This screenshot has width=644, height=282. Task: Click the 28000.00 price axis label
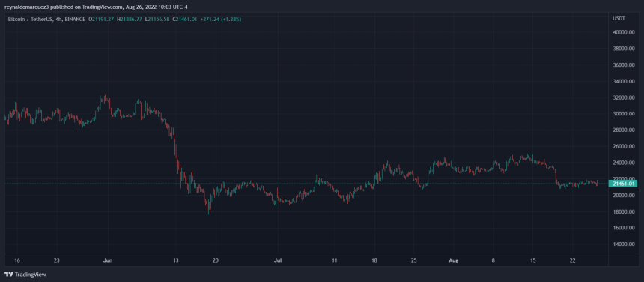coord(624,130)
